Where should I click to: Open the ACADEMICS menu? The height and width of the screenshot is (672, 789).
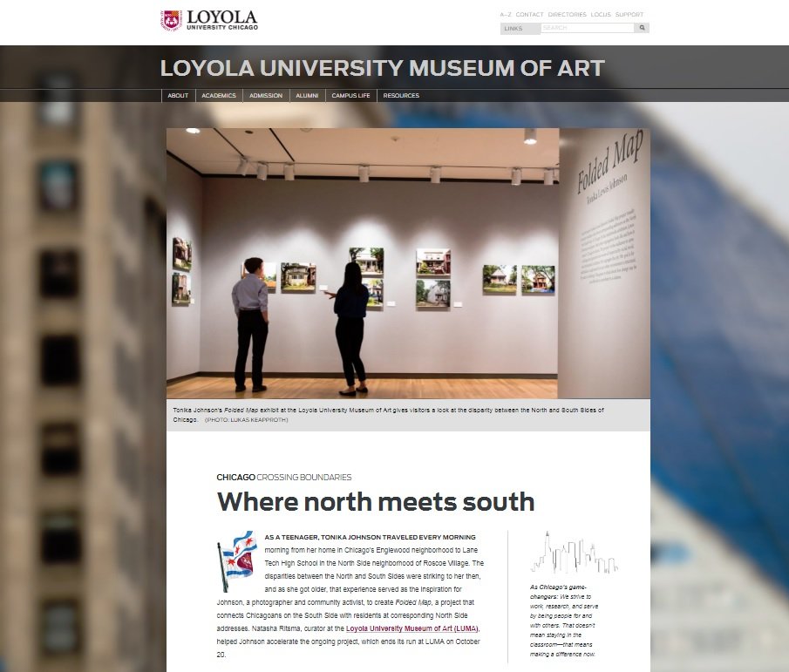tap(219, 96)
